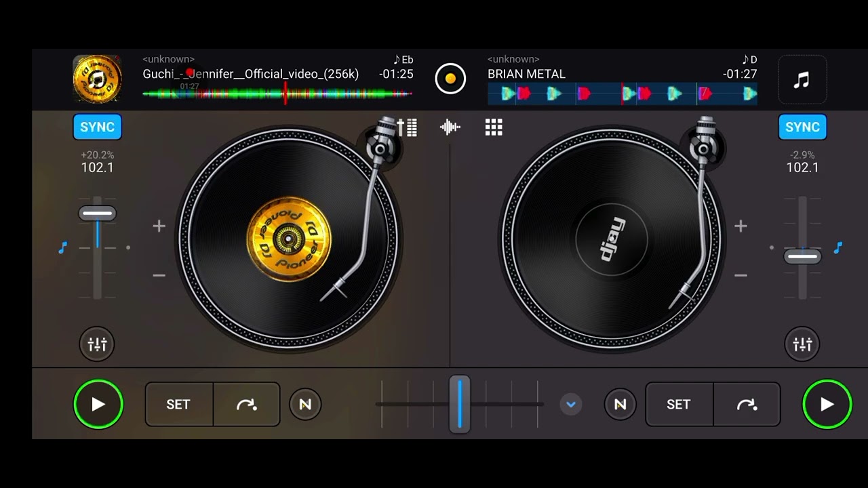Open the left deck Pioneer album artwork
This screenshot has height=488, width=868.
pos(97,79)
